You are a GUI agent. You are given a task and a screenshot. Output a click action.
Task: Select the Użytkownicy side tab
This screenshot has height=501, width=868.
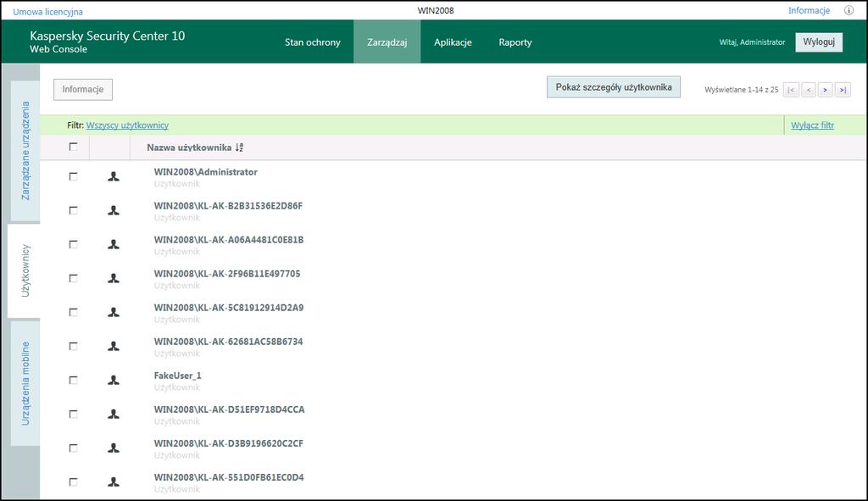point(25,270)
